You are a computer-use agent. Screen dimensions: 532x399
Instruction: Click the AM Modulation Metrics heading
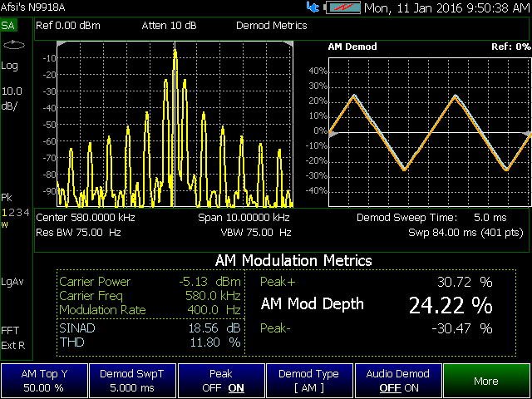(293, 260)
